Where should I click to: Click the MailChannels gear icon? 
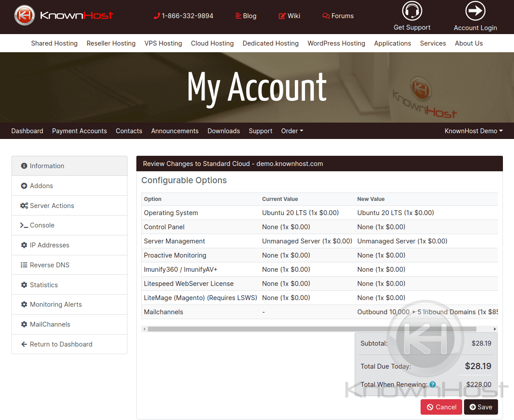(24, 324)
